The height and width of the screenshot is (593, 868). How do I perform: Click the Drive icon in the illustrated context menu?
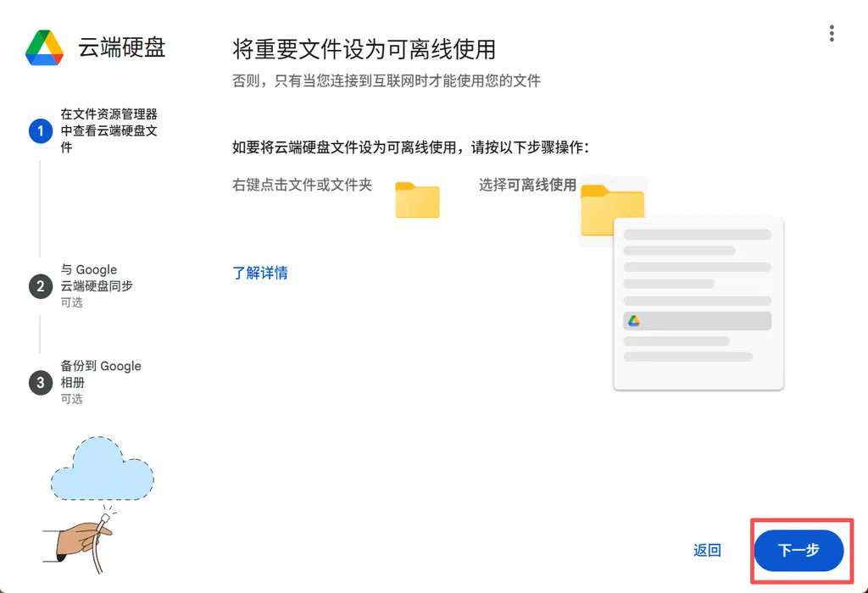coord(633,321)
